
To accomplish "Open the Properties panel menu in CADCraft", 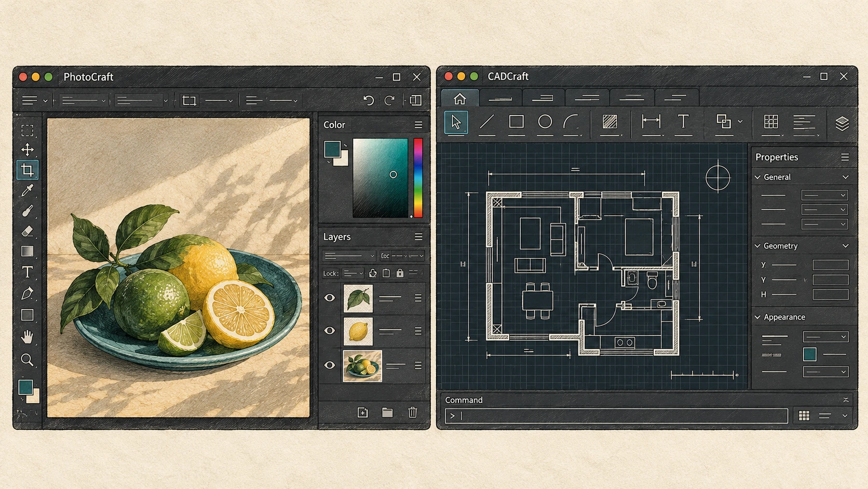I will tap(845, 157).
